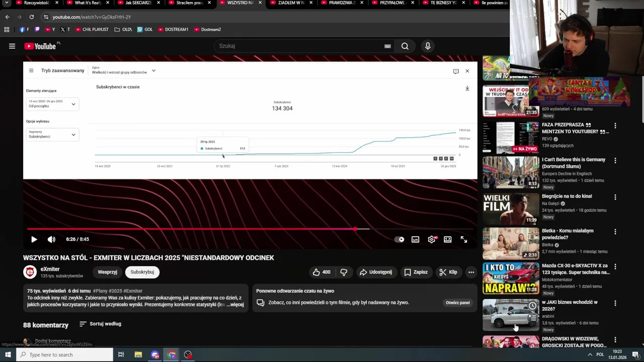Add w JAKI biznes video to queue
This screenshot has height=362, width=644.
click(532, 317)
